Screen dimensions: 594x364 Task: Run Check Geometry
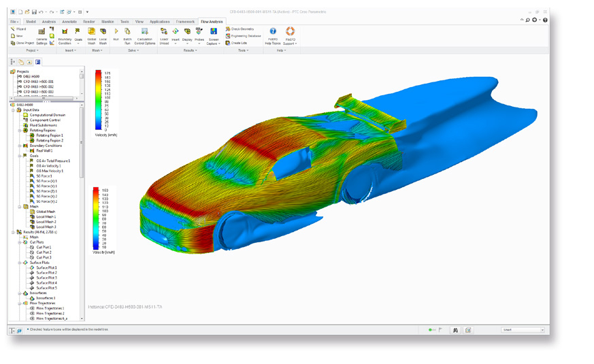click(x=240, y=29)
